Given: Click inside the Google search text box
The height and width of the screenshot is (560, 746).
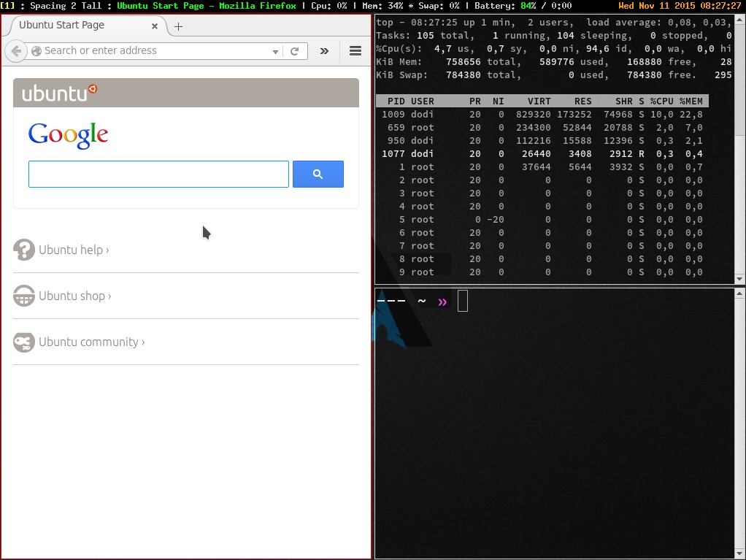Looking at the screenshot, I should [x=158, y=174].
